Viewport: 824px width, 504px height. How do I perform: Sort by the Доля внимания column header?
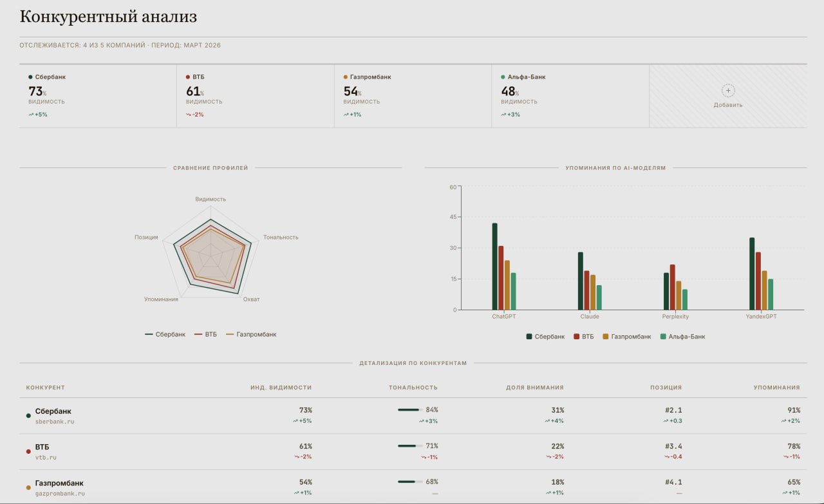click(x=535, y=387)
